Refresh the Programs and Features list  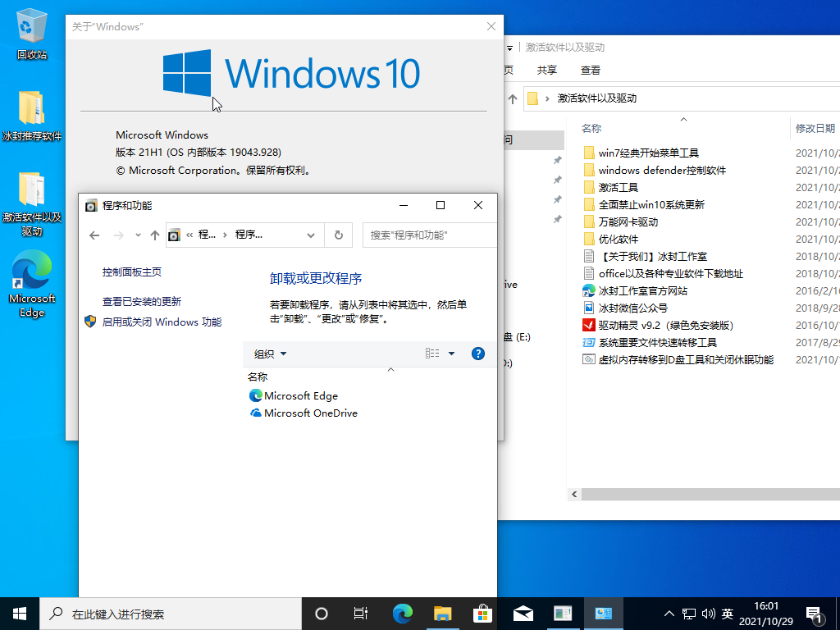[339, 235]
